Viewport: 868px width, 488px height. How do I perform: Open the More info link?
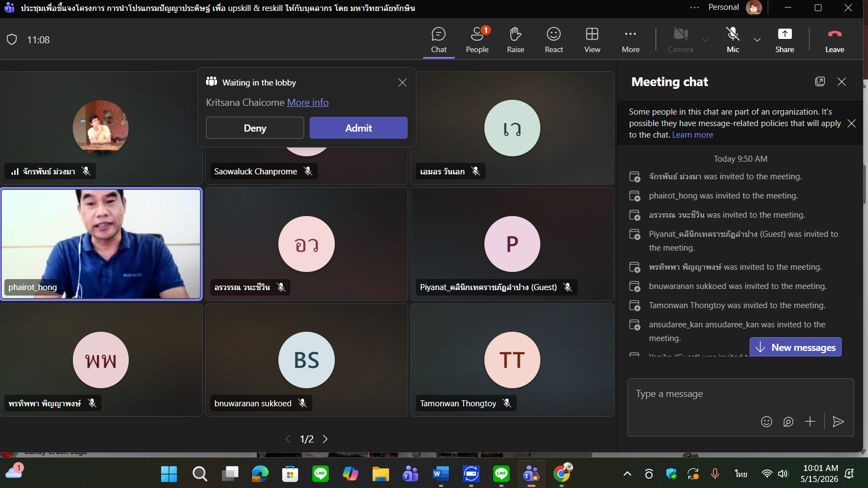[x=308, y=103]
